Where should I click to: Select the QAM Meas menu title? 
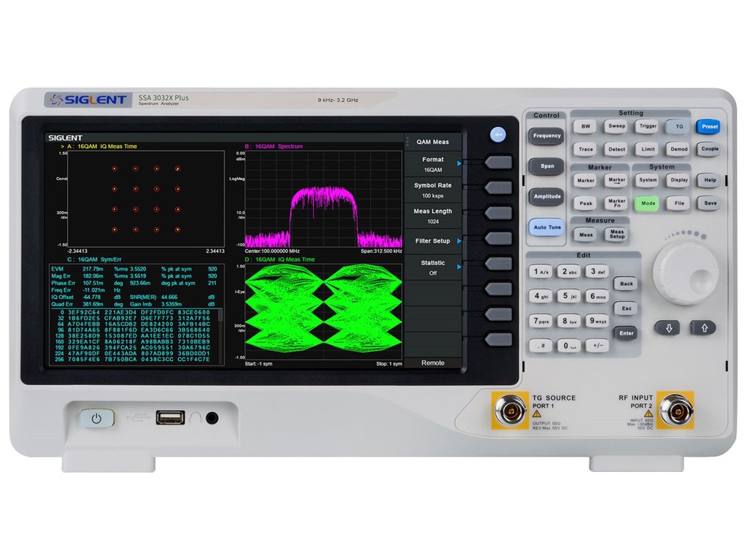point(433,142)
